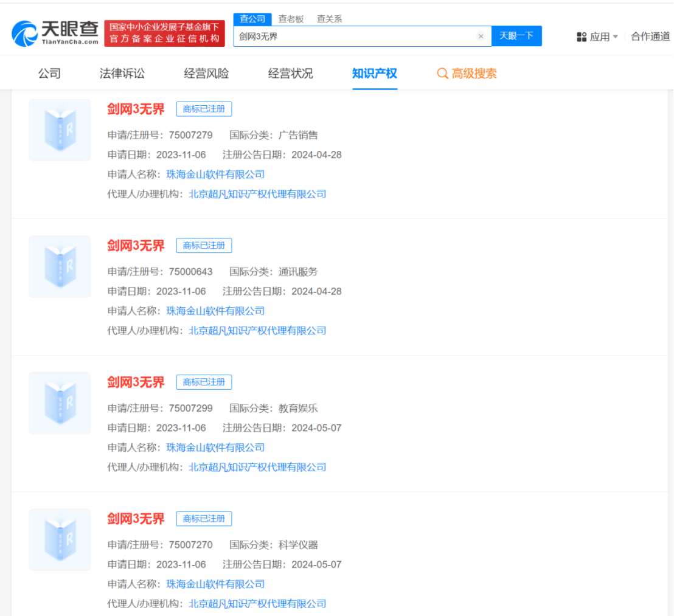Screen dimensions: 674x616
Task: Open 剑网3无界 title of registration 75007299
Action: click(x=136, y=382)
